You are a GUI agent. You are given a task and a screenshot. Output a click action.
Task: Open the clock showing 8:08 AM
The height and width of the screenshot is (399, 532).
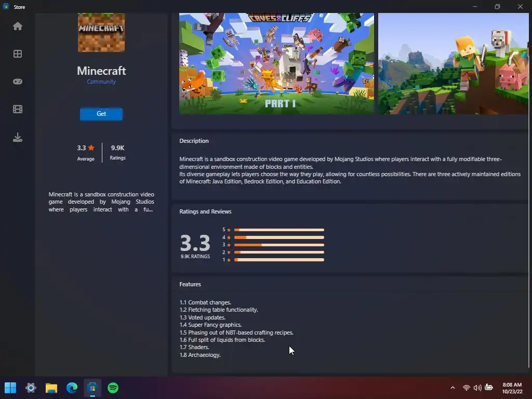coord(512,388)
